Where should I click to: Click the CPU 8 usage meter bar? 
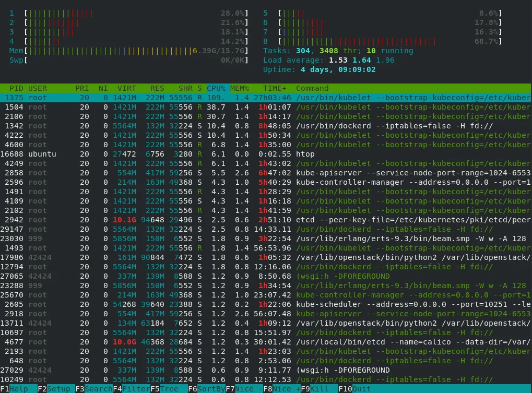(389, 41)
